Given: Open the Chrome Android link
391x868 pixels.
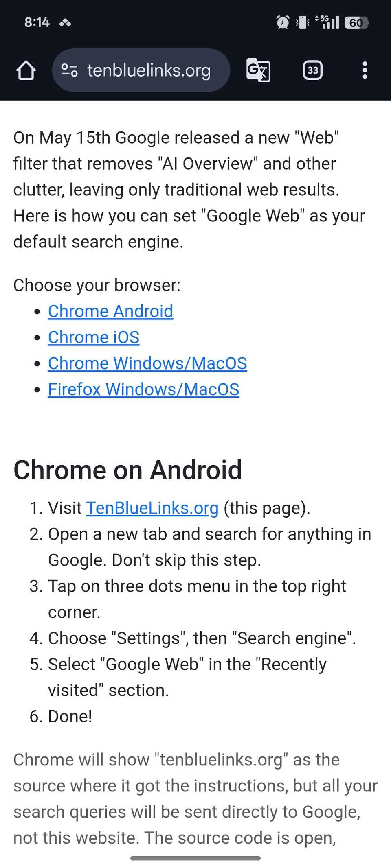Looking at the screenshot, I should tap(110, 311).
